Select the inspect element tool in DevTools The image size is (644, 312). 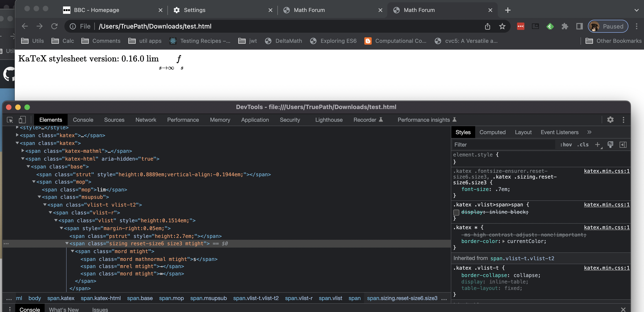click(x=10, y=120)
